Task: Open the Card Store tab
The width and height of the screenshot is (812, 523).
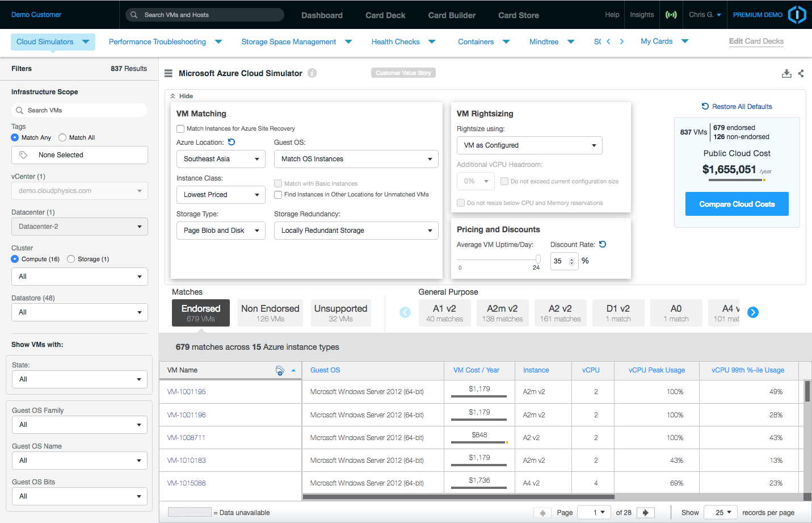Action: 519,15
